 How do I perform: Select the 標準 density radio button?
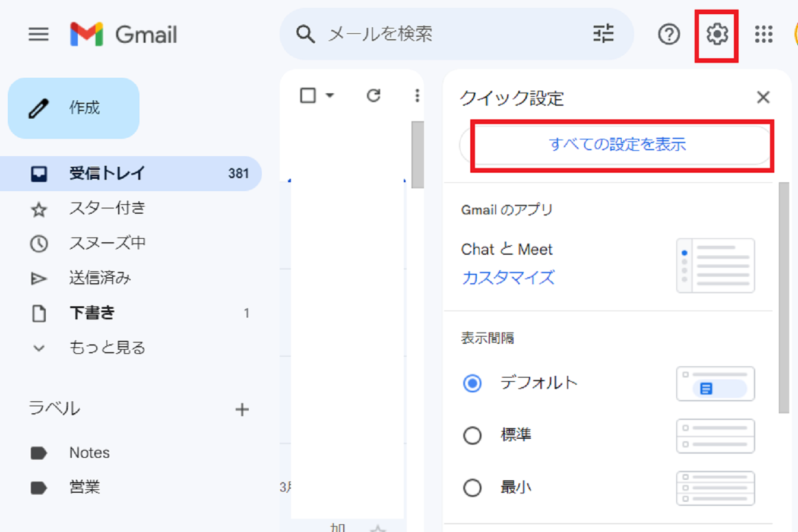click(473, 436)
